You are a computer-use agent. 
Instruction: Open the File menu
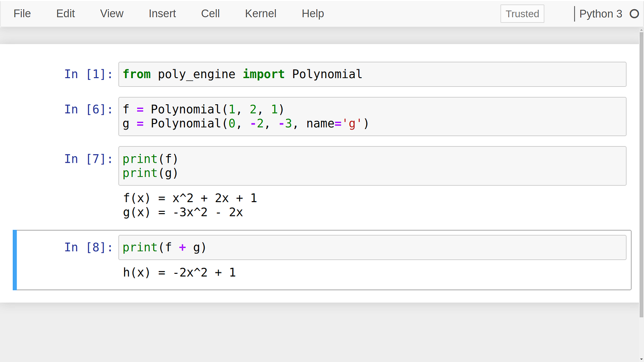(x=22, y=13)
